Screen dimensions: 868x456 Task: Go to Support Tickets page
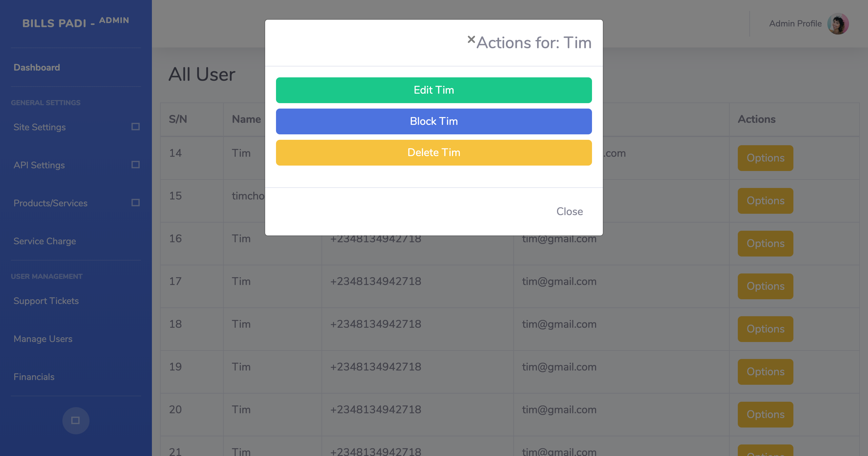click(x=46, y=301)
